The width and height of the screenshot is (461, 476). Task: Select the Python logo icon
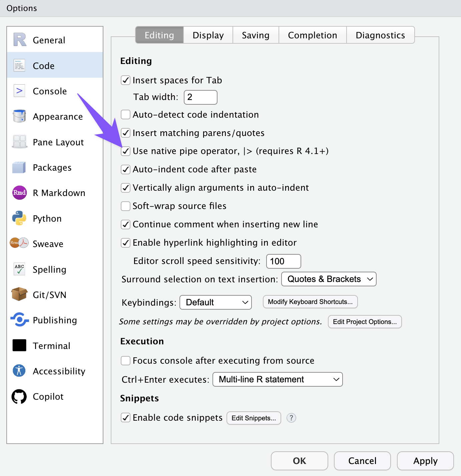(19, 218)
